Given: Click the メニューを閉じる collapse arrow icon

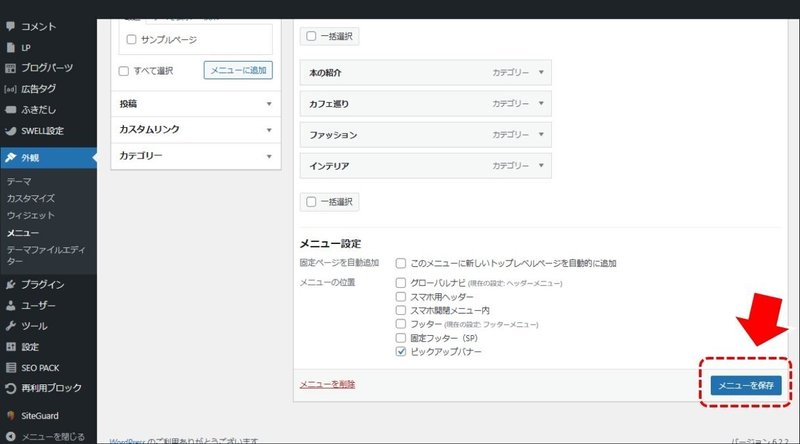Looking at the screenshot, I should (10, 436).
